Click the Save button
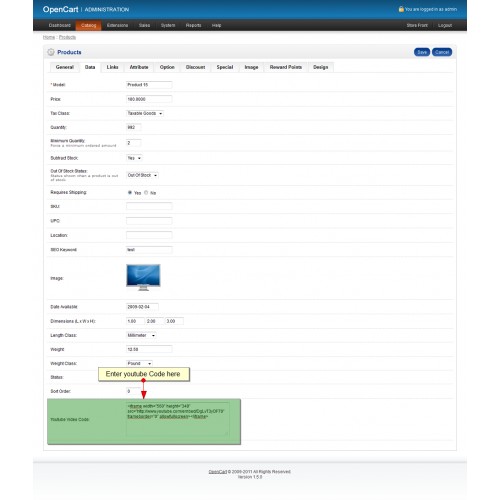The width and height of the screenshot is (500, 500). pyautogui.click(x=422, y=52)
